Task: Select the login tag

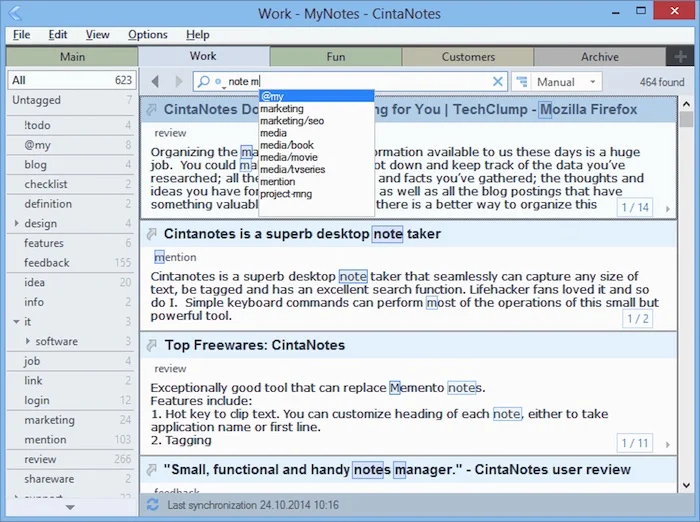Action: [72, 400]
